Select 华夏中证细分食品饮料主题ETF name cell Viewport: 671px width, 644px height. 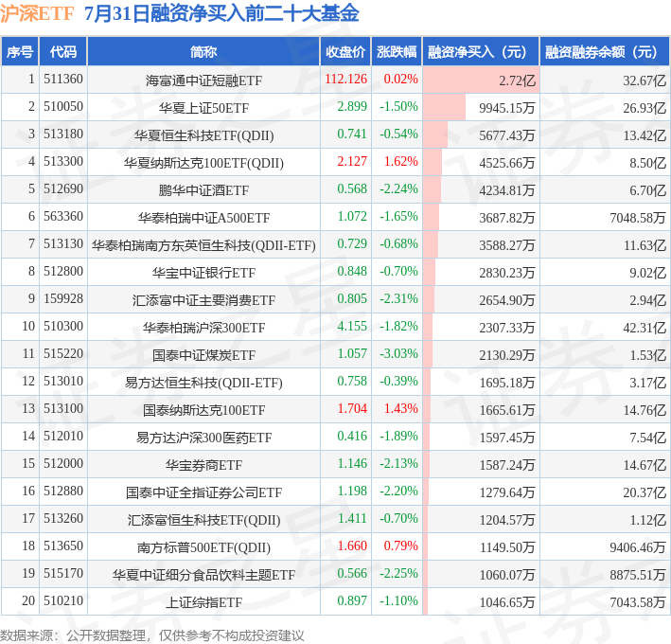point(203,573)
